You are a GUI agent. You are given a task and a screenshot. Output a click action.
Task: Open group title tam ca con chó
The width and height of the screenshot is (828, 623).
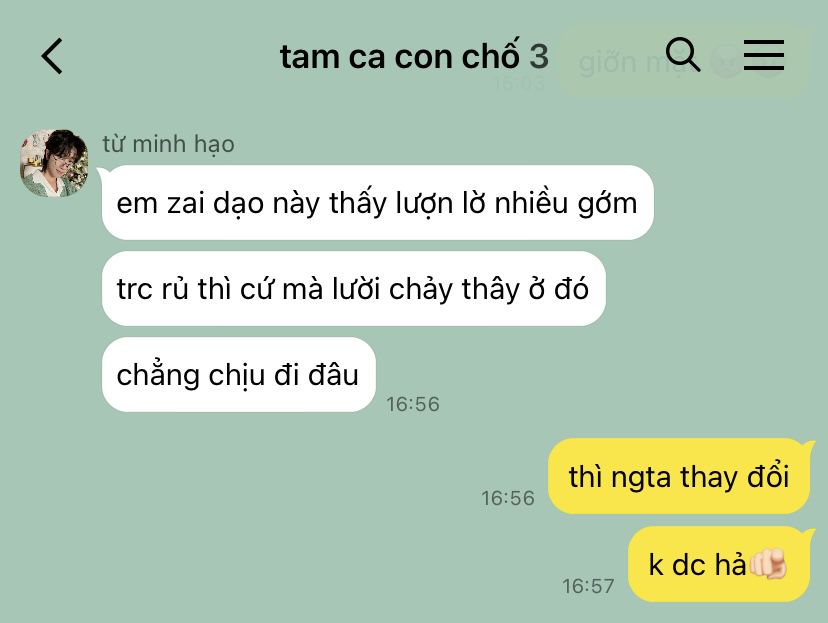[400, 55]
